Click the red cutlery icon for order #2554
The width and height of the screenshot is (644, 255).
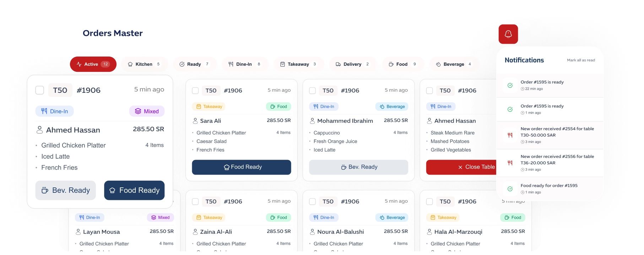pos(510,135)
